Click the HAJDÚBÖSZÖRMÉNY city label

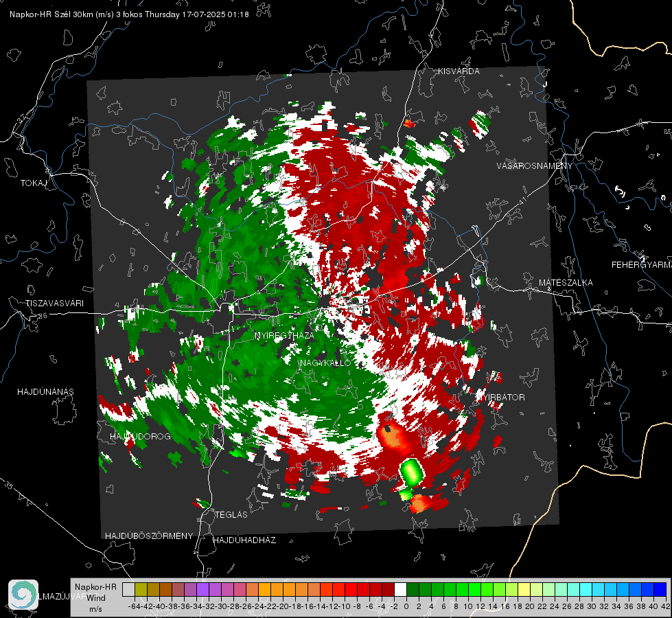149,536
